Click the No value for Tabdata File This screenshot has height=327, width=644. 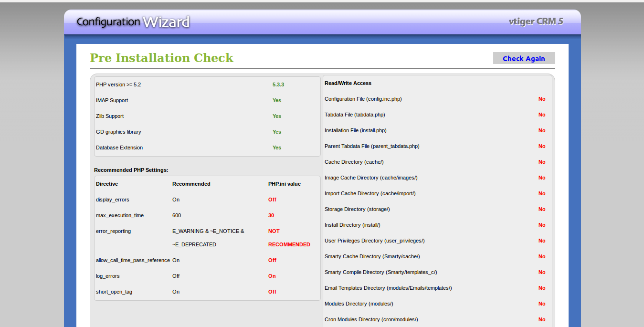click(x=542, y=115)
